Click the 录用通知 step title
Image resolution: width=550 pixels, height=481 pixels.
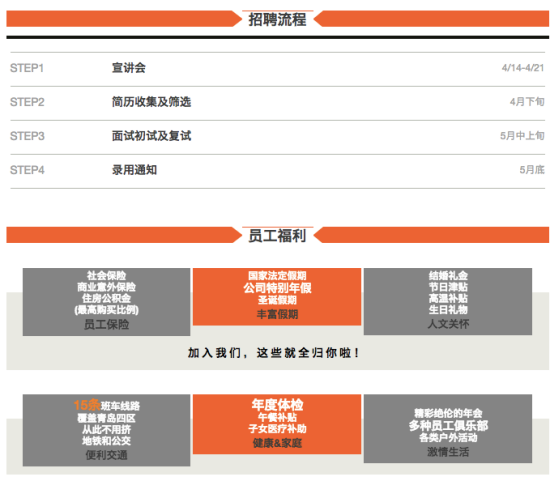134,170
